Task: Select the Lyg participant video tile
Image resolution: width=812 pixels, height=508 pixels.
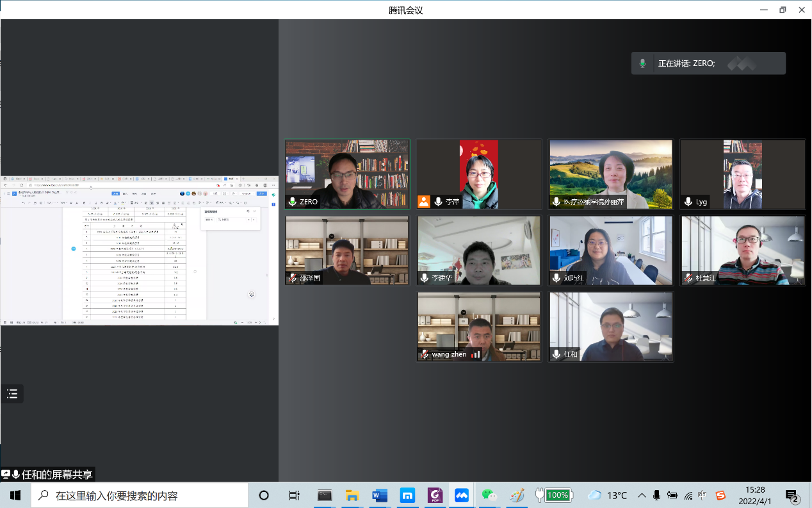Action: click(x=742, y=174)
